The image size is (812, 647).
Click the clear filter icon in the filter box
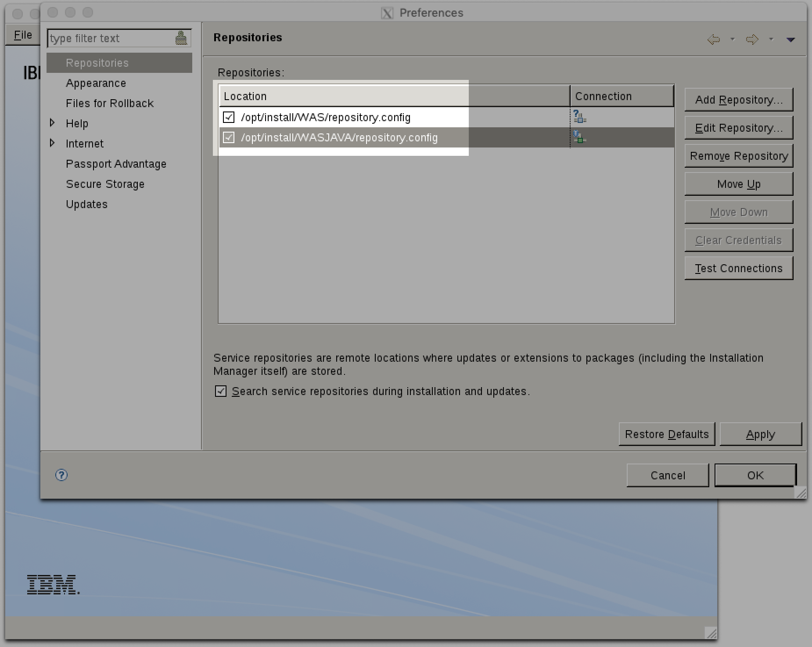coord(182,38)
